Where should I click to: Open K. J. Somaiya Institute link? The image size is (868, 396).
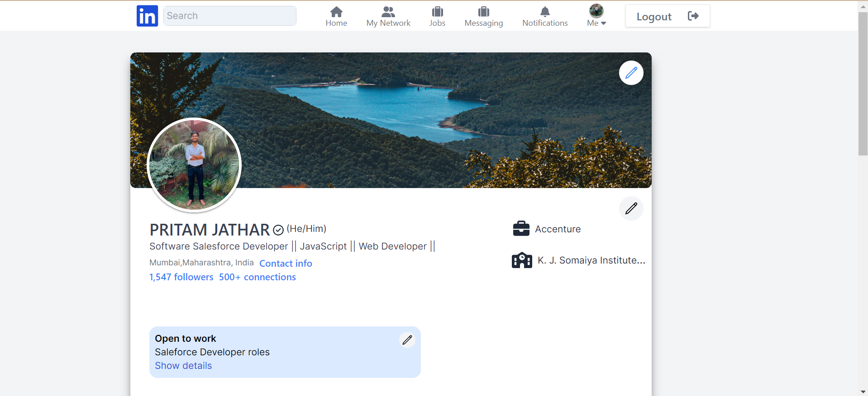591,260
